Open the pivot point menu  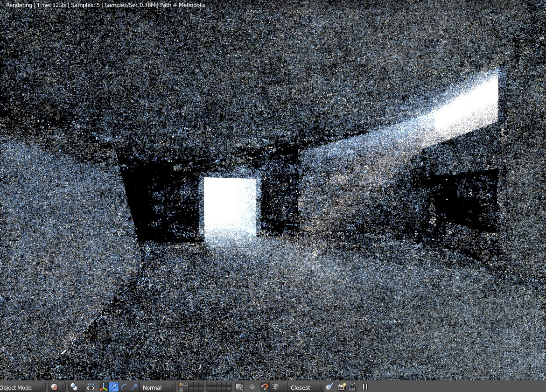point(76,387)
